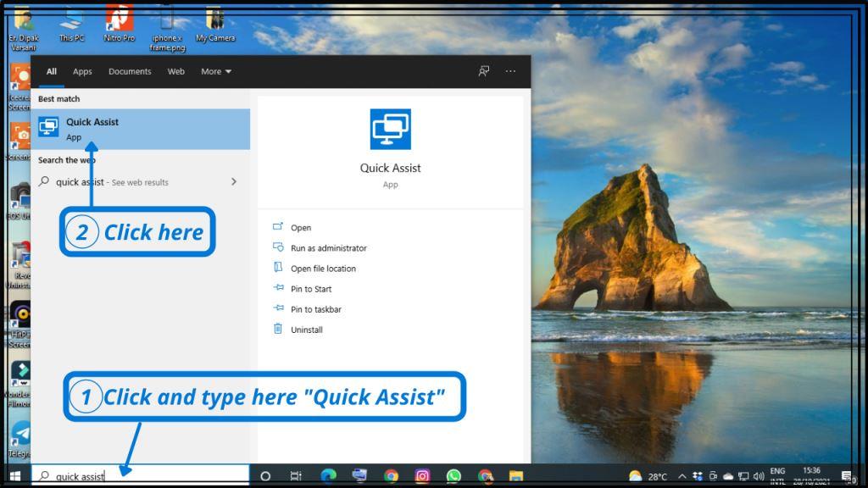
Task: Click the large Quick Assist app icon
Action: click(x=390, y=130)
